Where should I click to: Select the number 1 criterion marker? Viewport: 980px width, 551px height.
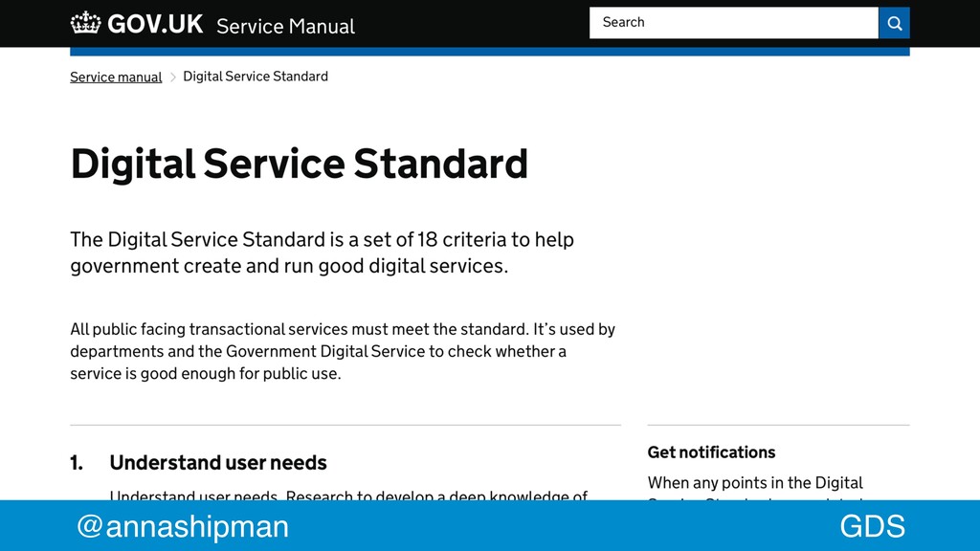(77, 463)
